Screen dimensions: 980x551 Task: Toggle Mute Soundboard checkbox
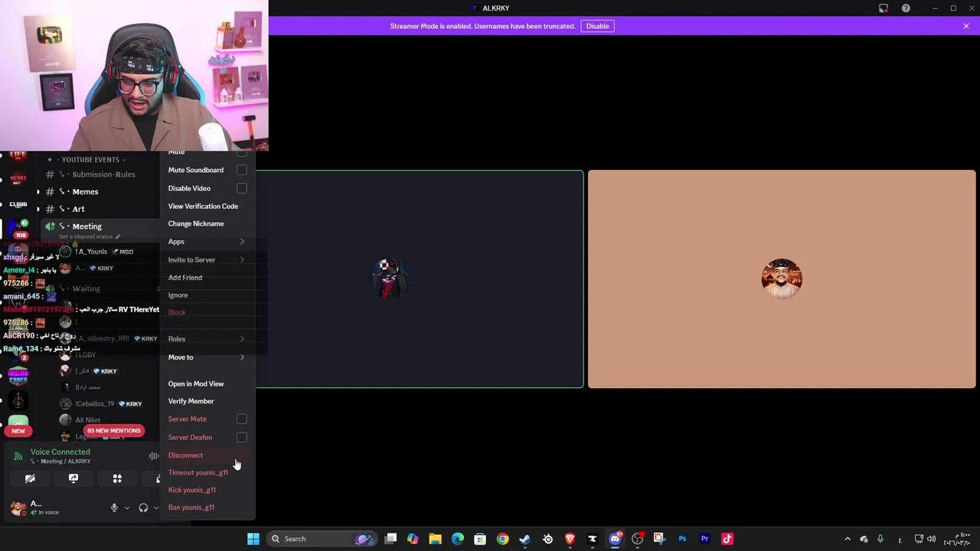pyautogui.click(x=242, y=170)
